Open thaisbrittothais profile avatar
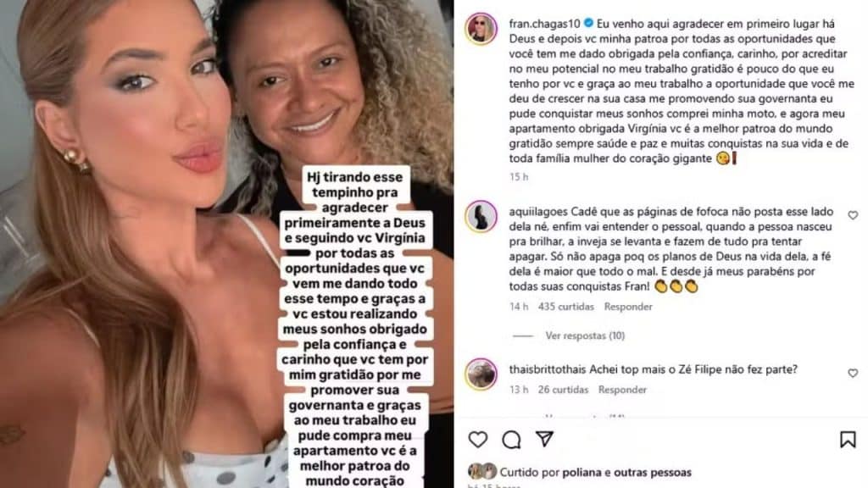The image size is (868, 488). tap(481, 374)
